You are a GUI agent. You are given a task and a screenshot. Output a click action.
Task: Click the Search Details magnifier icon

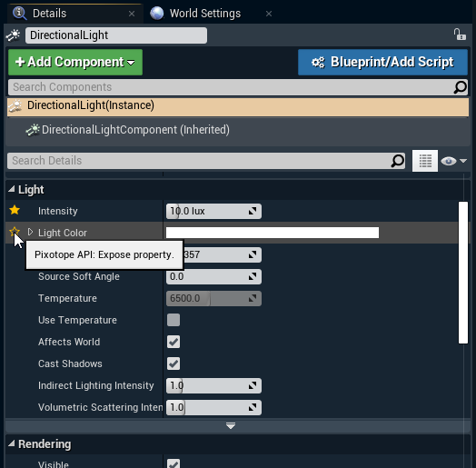coord(397,161)
